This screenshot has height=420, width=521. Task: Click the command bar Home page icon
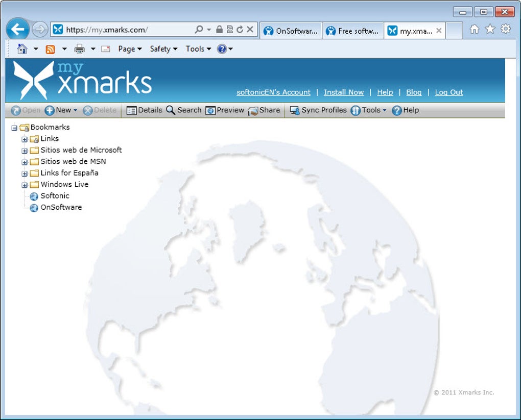(x=22, y=49)
